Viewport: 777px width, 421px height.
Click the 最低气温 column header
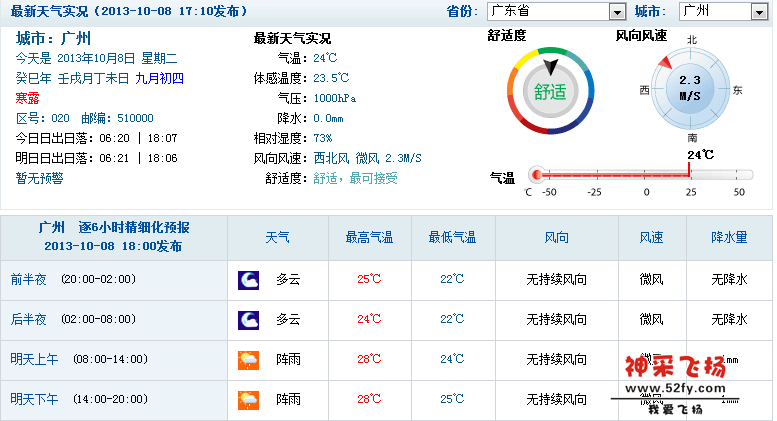click(452, 238)
